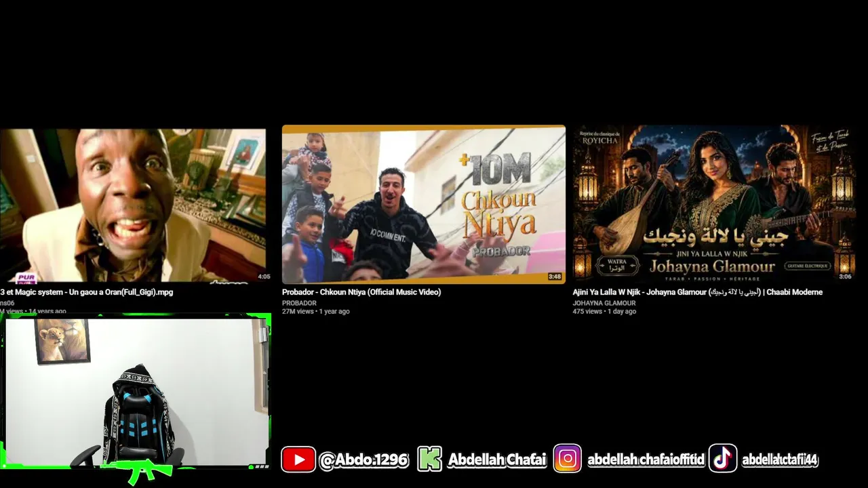
Task: Click the '27M views • 1 year ago' text
Action: tap(316, 312)
